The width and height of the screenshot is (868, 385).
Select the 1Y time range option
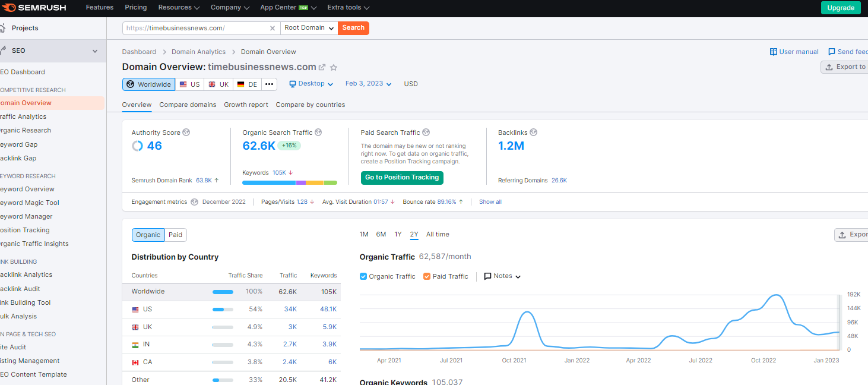(x=398, y=234)
